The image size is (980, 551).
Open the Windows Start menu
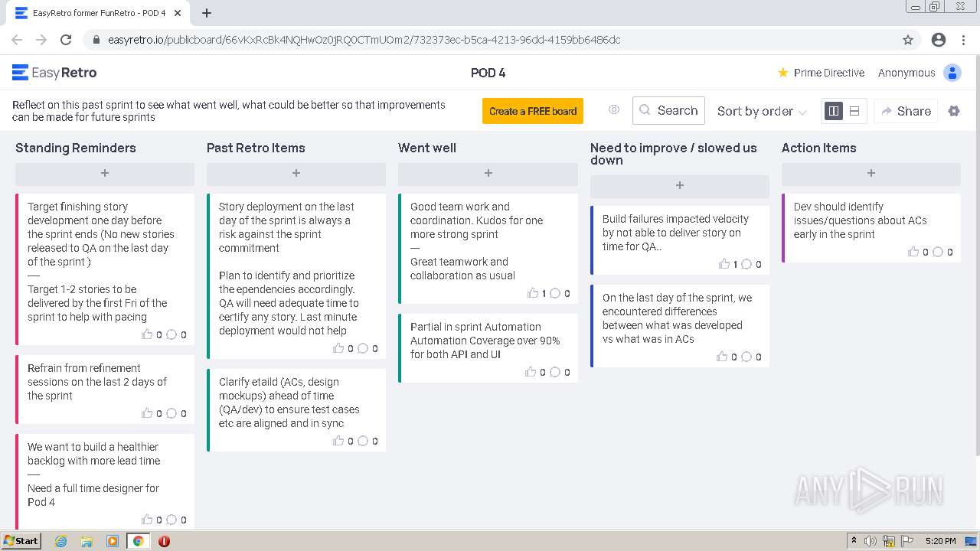21,540
